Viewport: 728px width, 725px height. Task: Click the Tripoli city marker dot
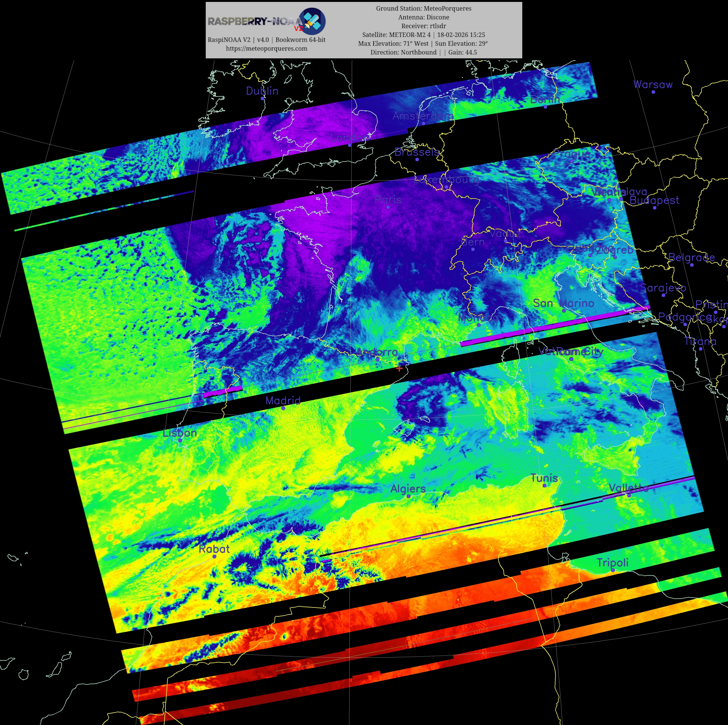point(613,570)
